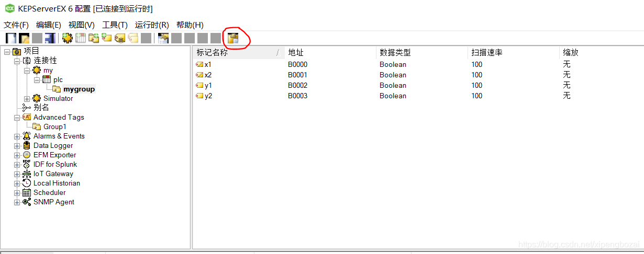The height and width of the screenshot is (254, 644).
Task: Click the IoT Gateway network icon
Action: 27,174
